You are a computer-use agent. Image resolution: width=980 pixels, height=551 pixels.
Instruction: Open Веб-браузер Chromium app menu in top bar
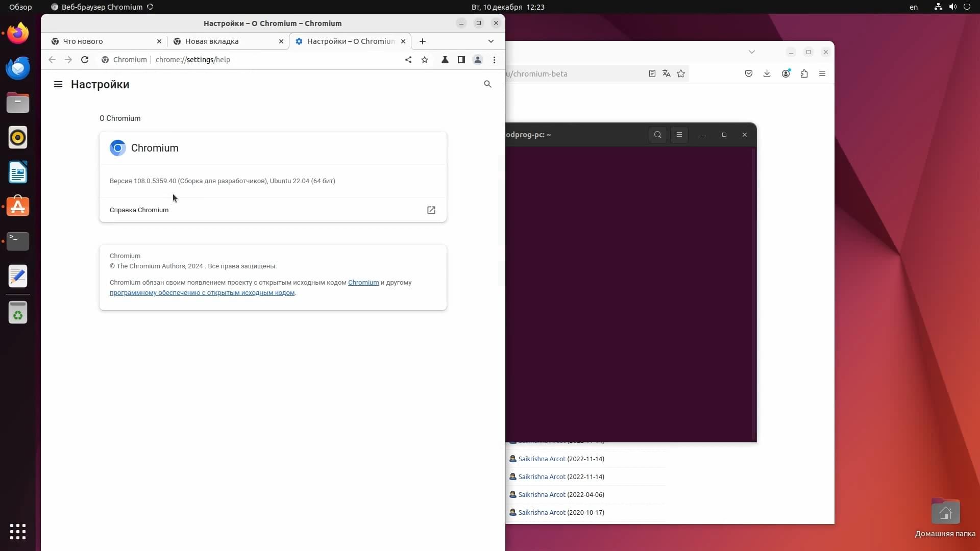102,7
